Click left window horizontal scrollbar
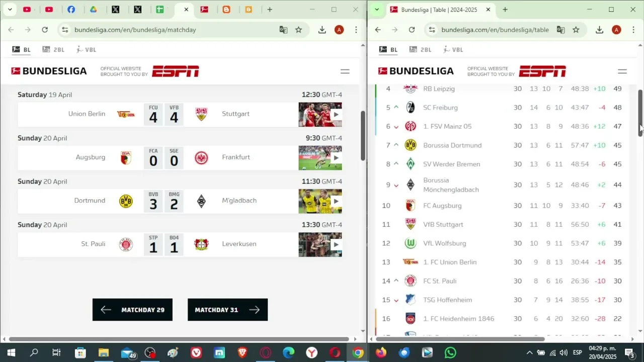This screenshot has height=362, width=644. [179, 339]
